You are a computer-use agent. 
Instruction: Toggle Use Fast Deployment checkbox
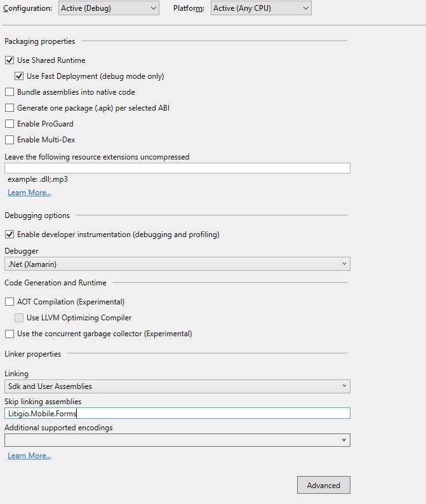click(x=19, y=76)
